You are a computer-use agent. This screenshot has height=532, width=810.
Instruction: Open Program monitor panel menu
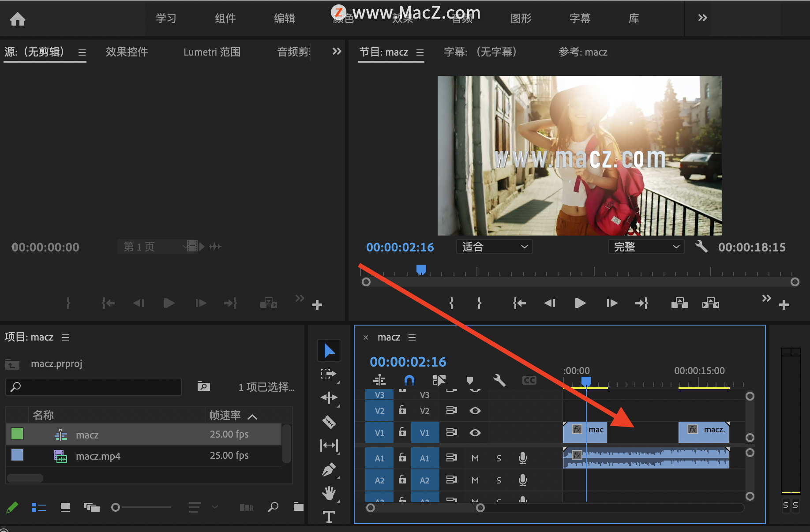click(420, 52)
